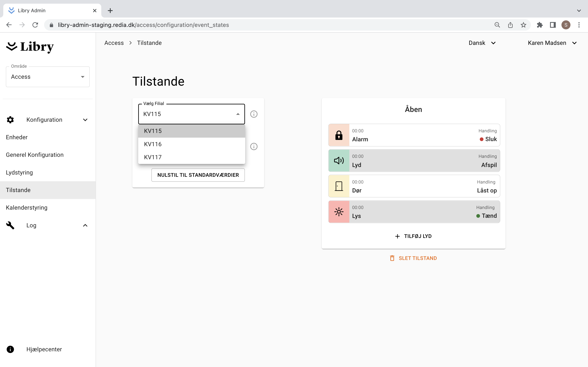The width and height of the screenshot is (588, 367).
Task: Click the Log wrench icon
Action: point(10,225)
